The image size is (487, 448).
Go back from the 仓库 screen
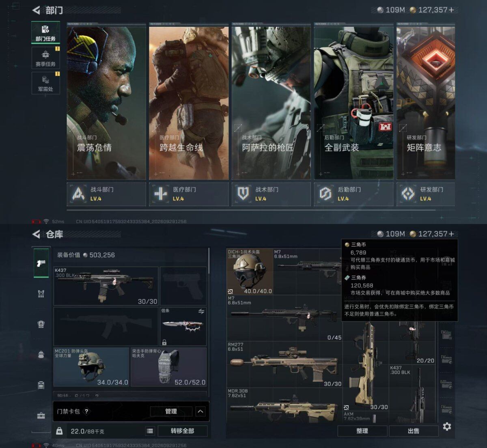point(36,234)
